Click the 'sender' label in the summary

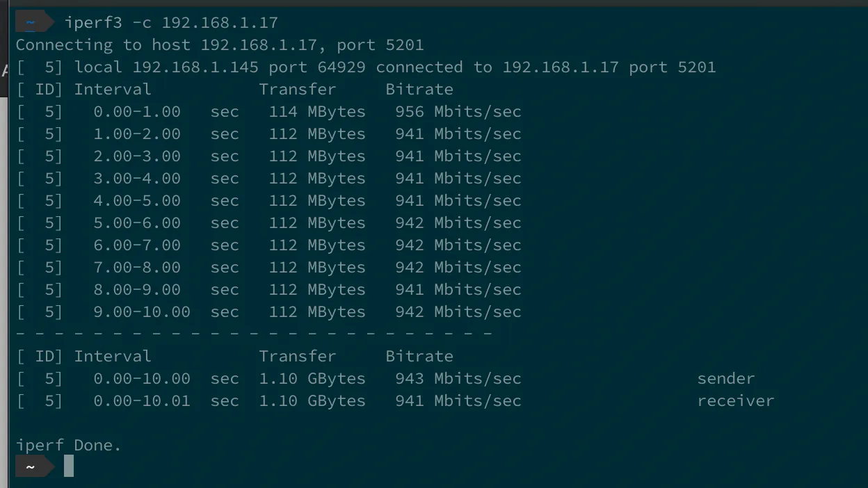(x=725, y=379)
